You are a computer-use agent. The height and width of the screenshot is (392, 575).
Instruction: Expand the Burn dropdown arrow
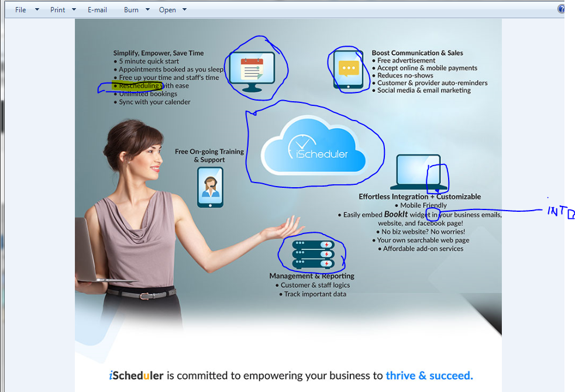tap(147, 9)
